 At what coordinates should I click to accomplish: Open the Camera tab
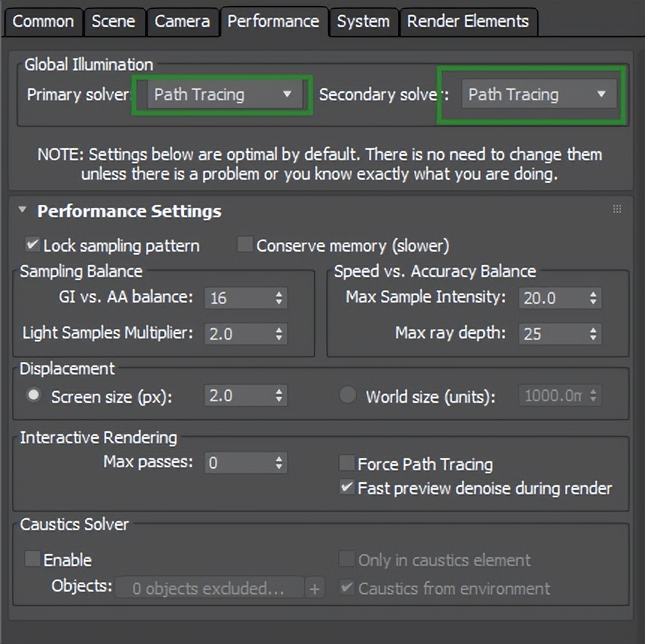click(183, 22)
